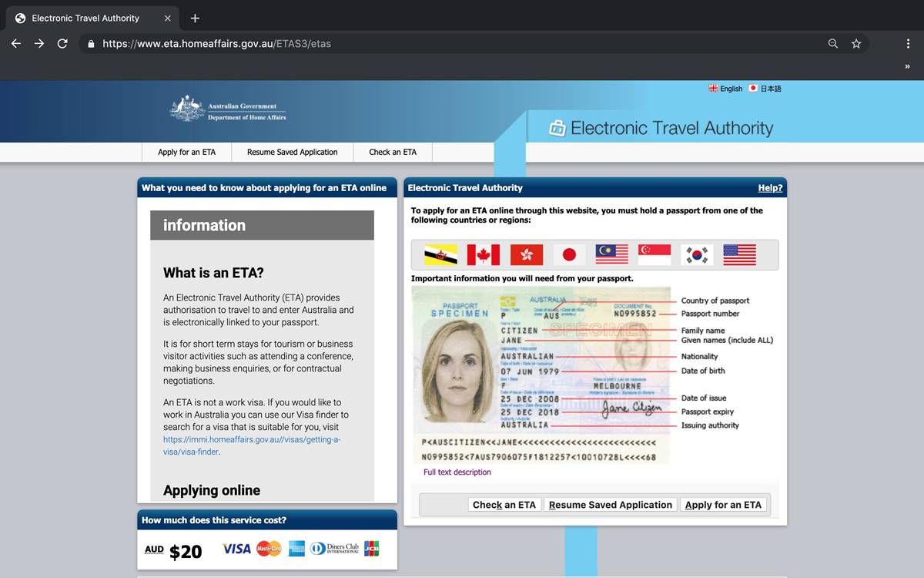Click the 'Given names (include ALL)' label
The height and width of the screenshot is (578, 924).
[x=727, y=340]
